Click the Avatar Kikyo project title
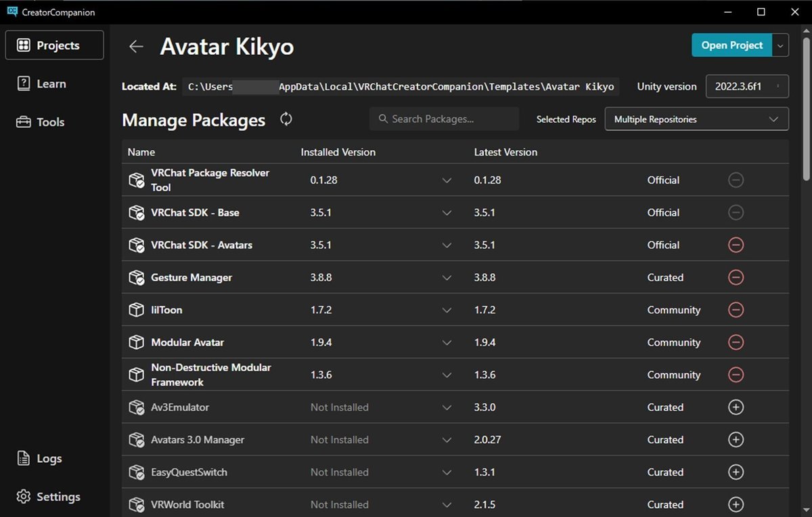This screenshot has width=812, height=517. [227, 46]
